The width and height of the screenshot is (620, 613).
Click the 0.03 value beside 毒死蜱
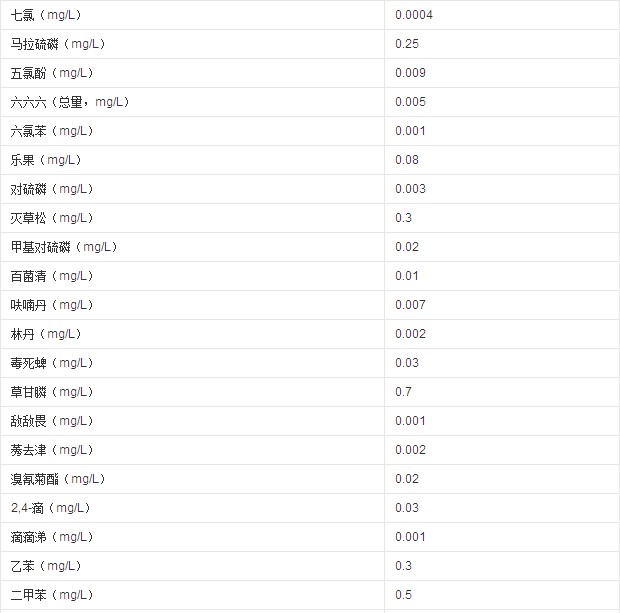click(406, 363)
